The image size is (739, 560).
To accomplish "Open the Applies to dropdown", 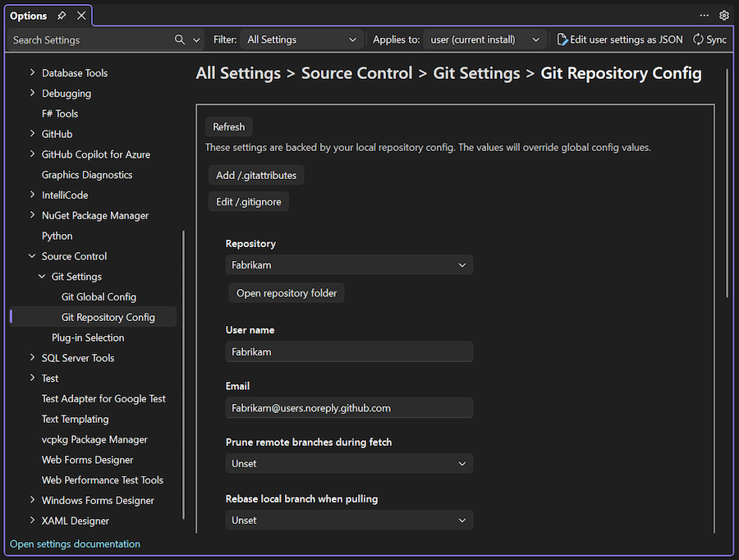I will (484, 39).
